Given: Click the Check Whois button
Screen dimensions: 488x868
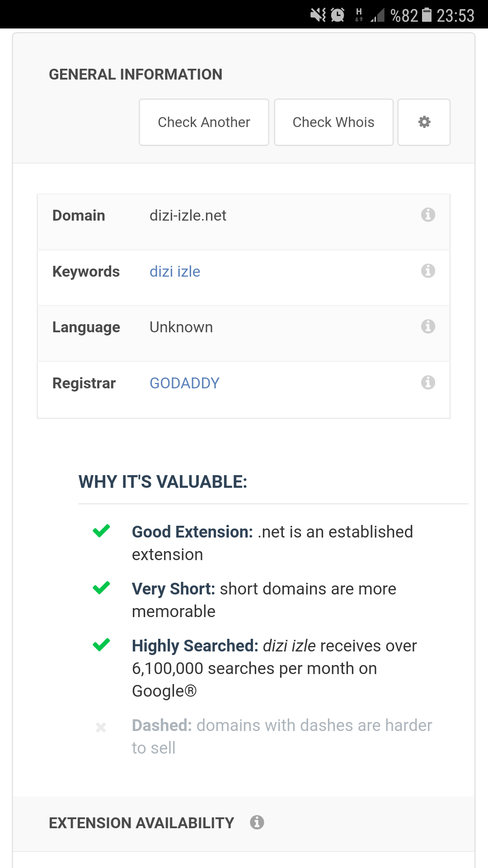Looking at the screenshot, I should click(333, 122).
